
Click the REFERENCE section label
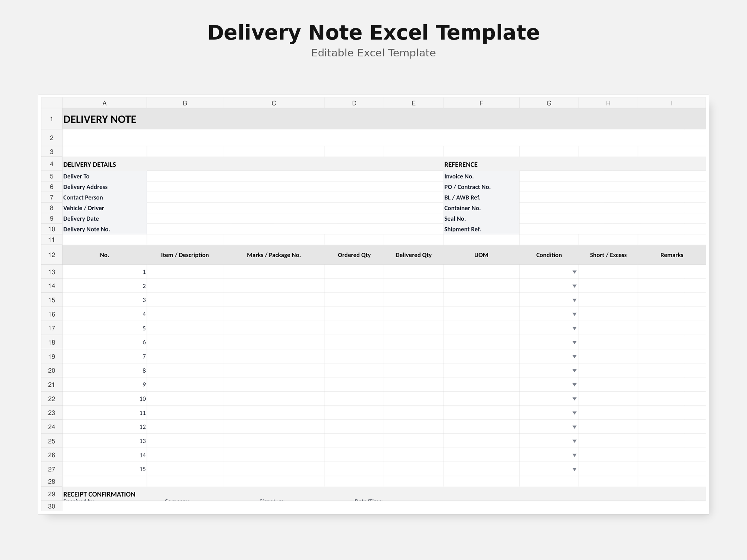coord(461,165)
